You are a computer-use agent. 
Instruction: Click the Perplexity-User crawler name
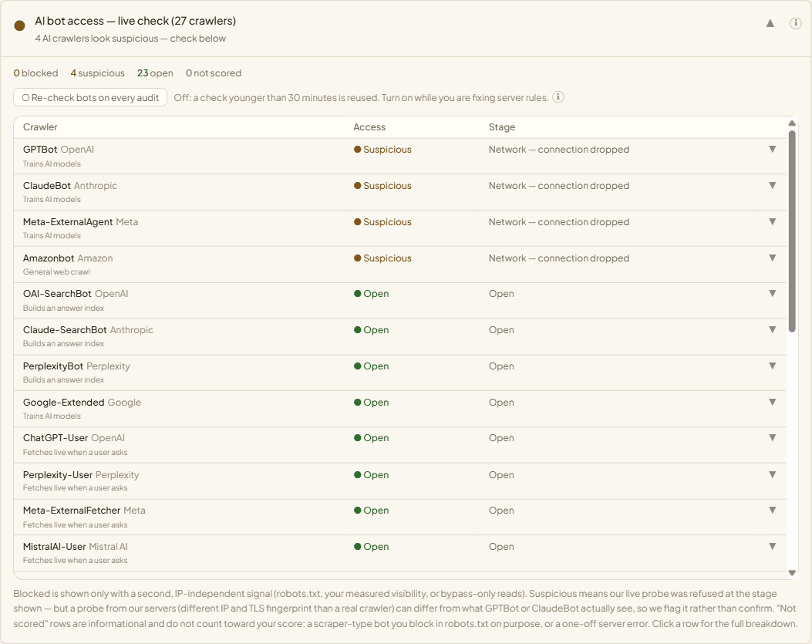(58, 474)
